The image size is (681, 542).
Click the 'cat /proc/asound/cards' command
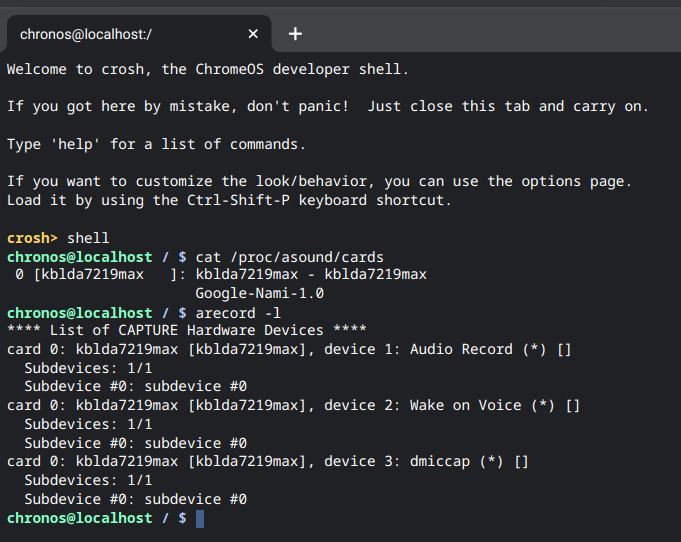pos(290,257)
